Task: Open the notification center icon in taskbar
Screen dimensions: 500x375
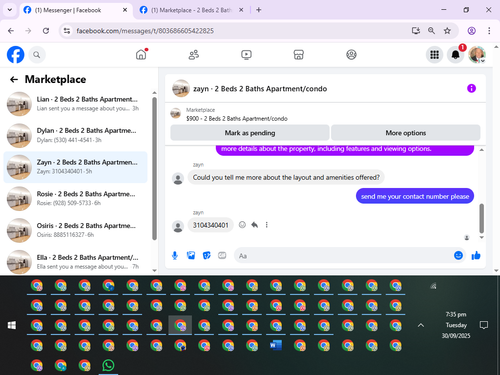Action: pyautogui.click(x=484, y=325)
